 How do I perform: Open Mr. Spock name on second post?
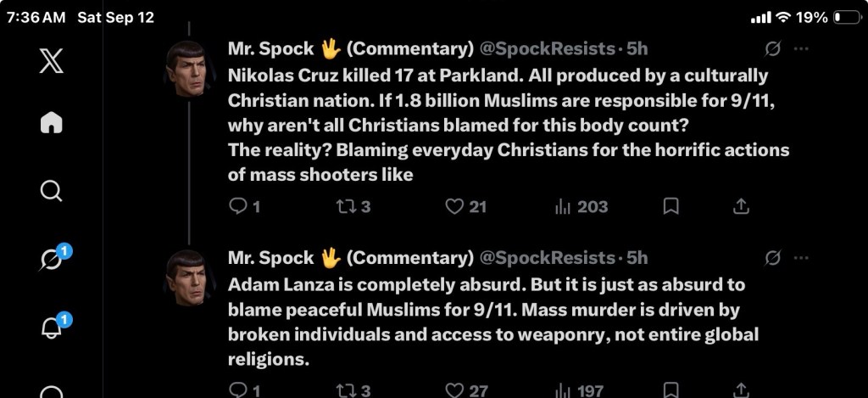[x=271, y=258]
